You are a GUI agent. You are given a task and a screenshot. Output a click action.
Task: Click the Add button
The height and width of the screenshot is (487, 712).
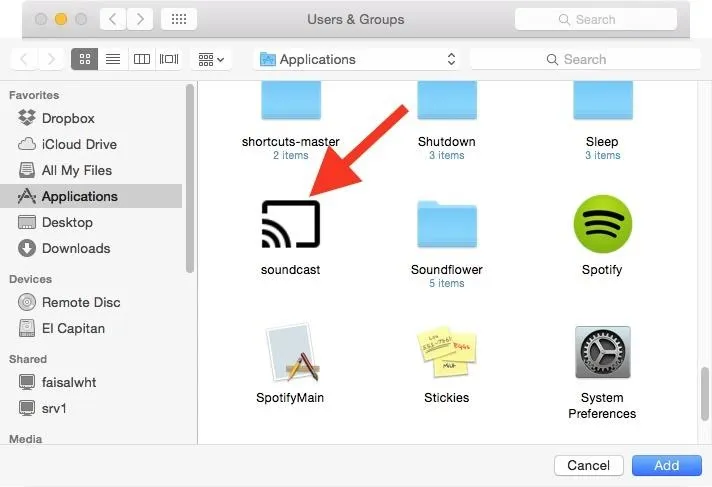667,465
